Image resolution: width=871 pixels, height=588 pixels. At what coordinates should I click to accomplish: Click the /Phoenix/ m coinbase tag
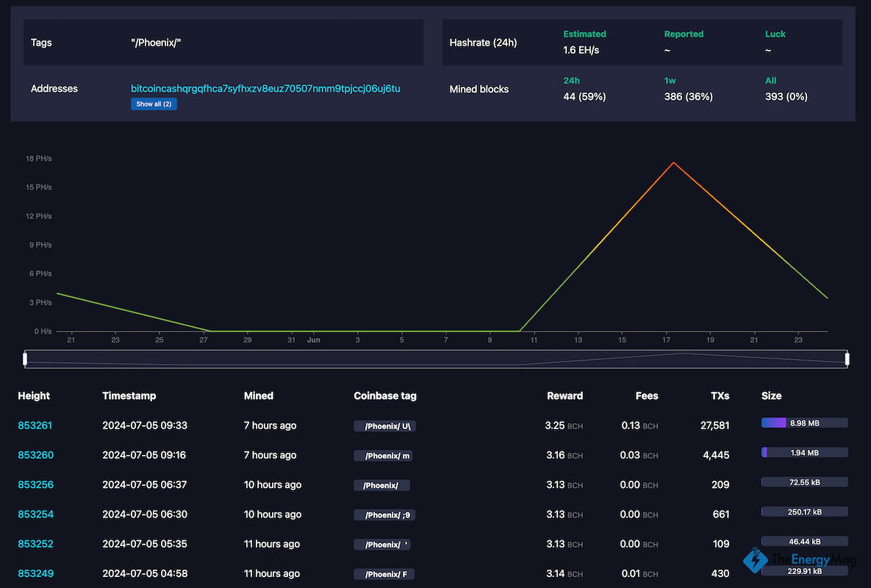(x=383, y=456)
